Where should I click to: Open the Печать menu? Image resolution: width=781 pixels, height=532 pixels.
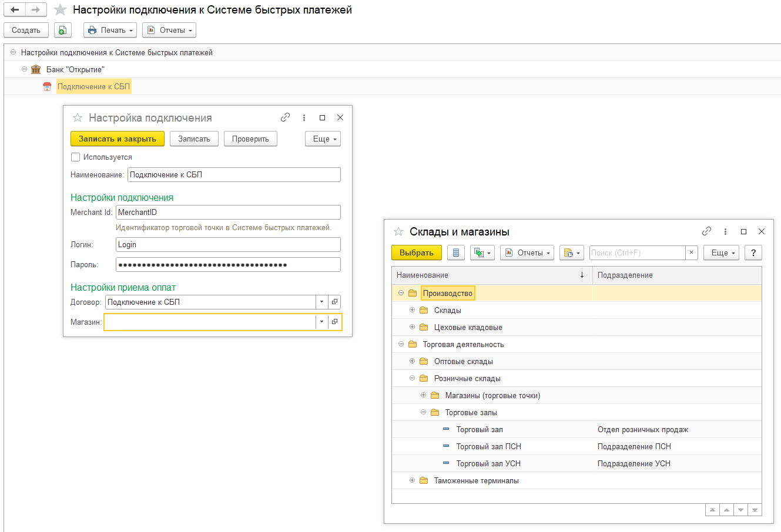[110, 30]
